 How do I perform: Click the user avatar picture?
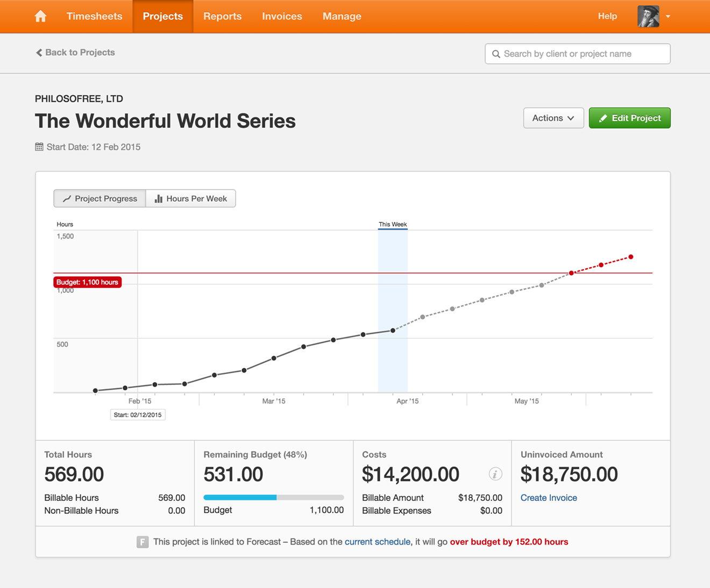tap(648, 16)
